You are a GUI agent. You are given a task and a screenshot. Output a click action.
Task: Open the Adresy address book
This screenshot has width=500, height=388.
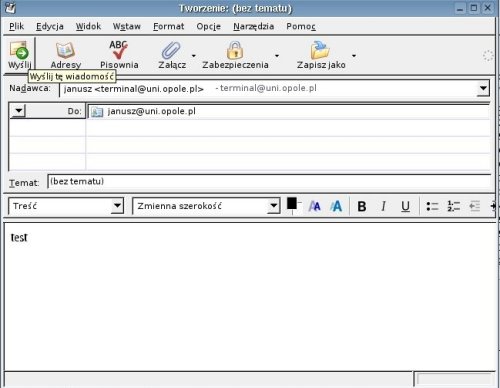pos(66,55)
